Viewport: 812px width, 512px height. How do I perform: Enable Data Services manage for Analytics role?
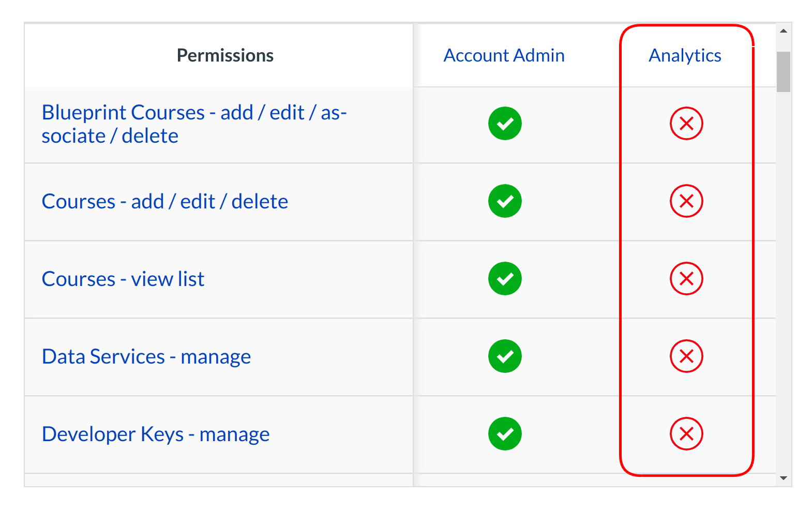pyautogui.click(x=686, y=356)
